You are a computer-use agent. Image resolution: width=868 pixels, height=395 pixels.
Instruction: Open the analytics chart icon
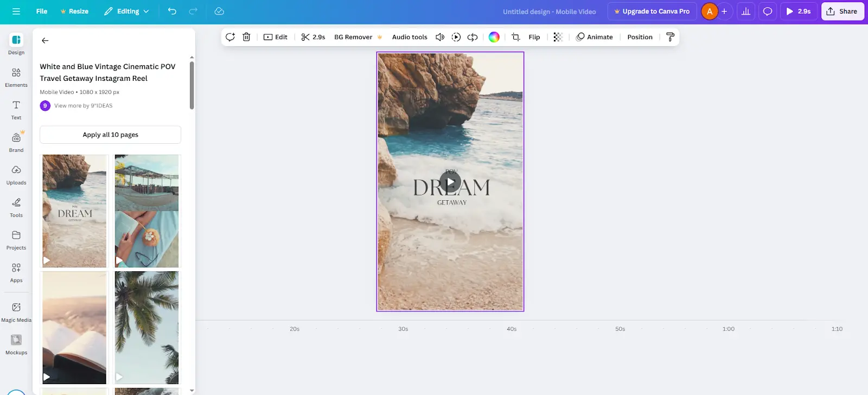(746, 11)
